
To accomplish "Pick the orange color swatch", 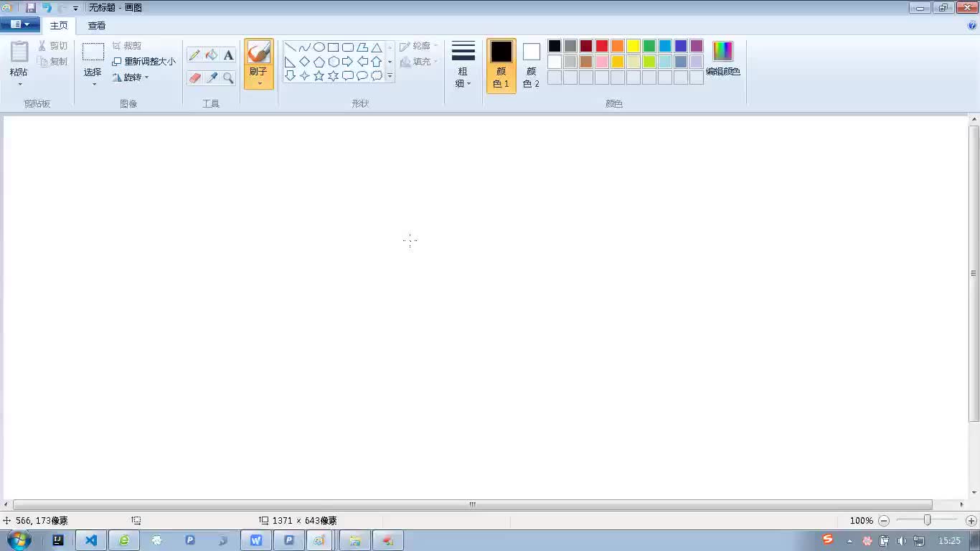I will coord(618,46).
